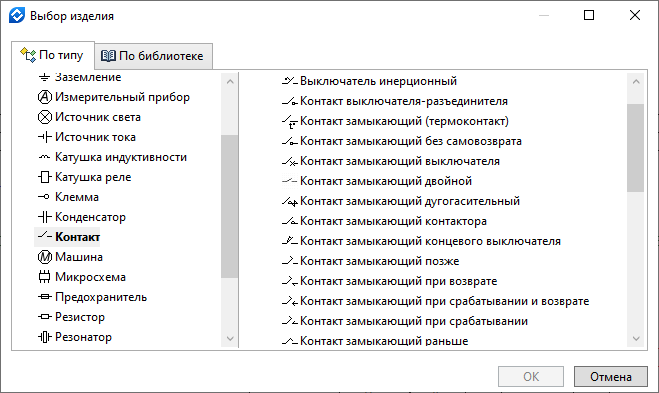
Task: Click the Резонатор crystal symbol icon
Action: click(45, 337)
